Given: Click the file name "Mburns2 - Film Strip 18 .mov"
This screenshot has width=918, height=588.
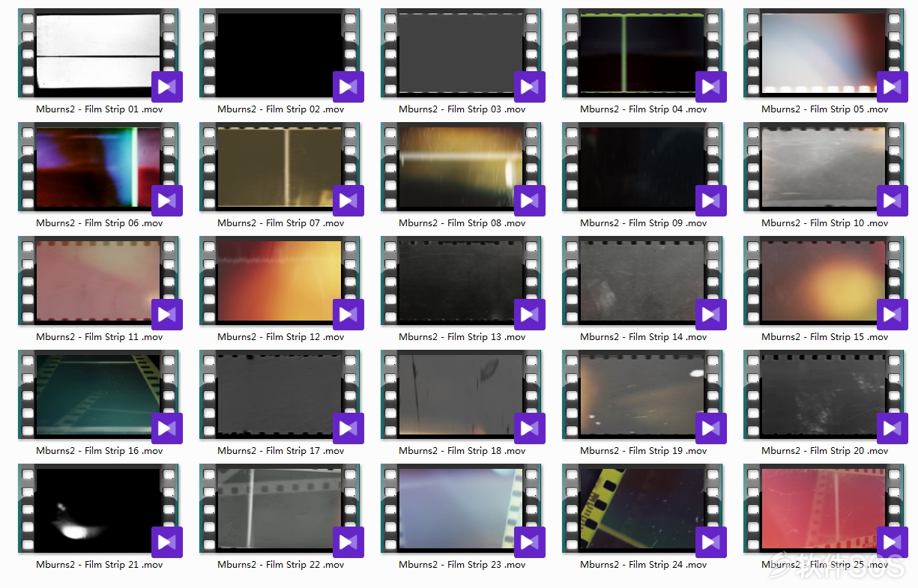Looking at the screenshot, I should coord(462,451).
